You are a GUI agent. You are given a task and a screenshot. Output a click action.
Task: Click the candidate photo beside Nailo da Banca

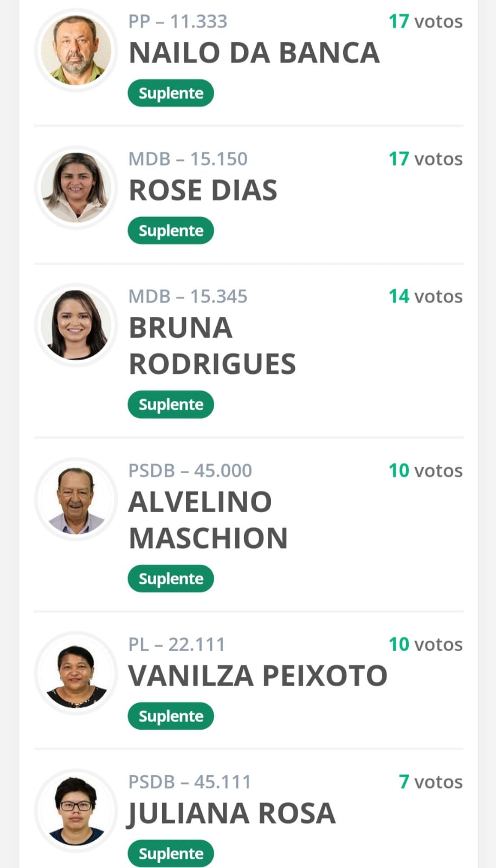tap(76, 50)
